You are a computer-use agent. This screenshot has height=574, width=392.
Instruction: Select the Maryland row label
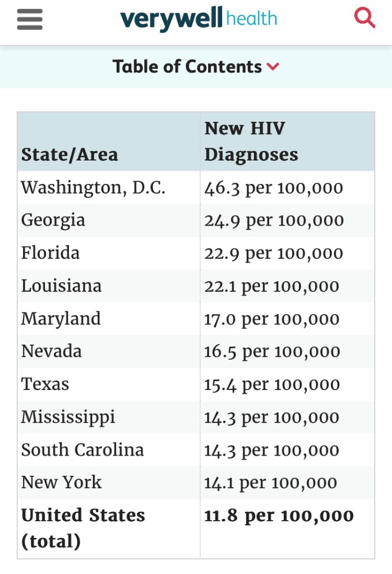click(61, 319)
